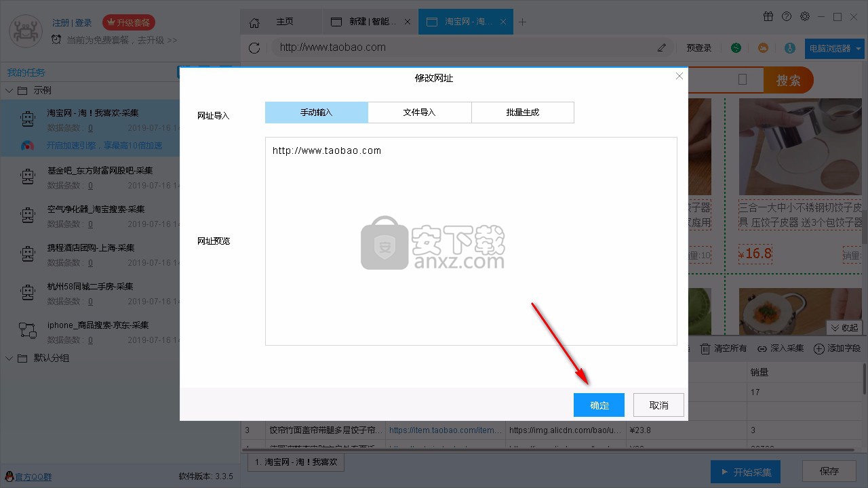Cancel the 修改网址 dialog with 取消
Viewport: 868px width, 488px height.
coord(658,405)
